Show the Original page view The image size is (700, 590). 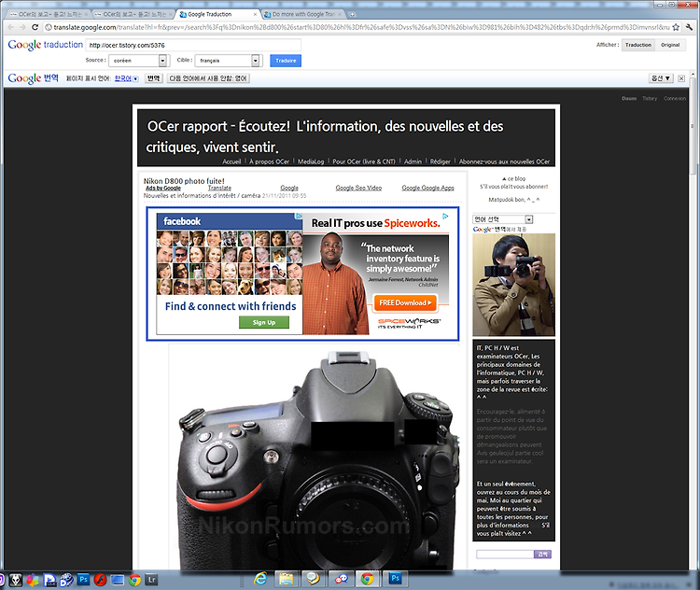670,45
